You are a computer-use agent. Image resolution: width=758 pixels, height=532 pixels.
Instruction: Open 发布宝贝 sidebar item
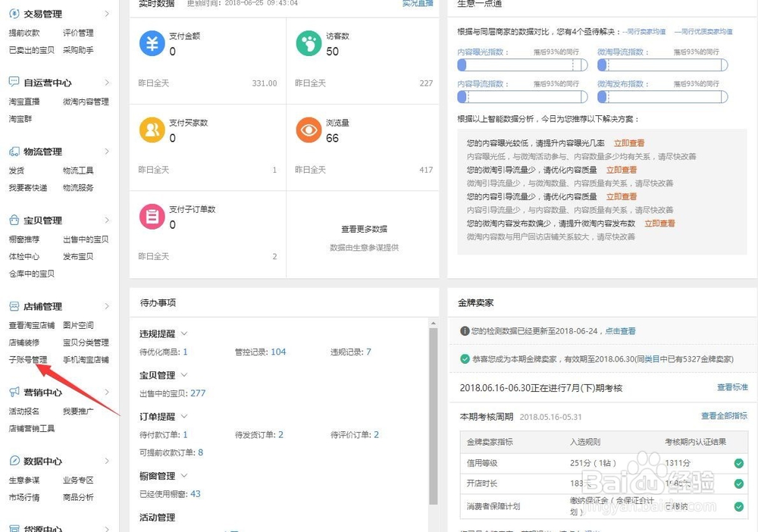click(78, 257)
